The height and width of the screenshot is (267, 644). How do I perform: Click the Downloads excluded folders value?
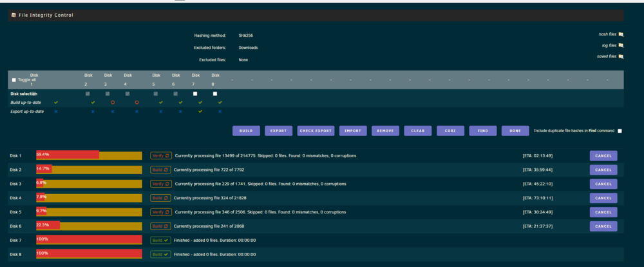pyautogui.click(x=248, y=48)
